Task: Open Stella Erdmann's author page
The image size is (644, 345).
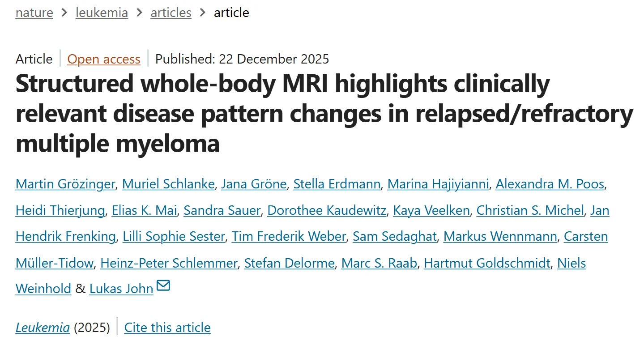Action: click(336, 184)
